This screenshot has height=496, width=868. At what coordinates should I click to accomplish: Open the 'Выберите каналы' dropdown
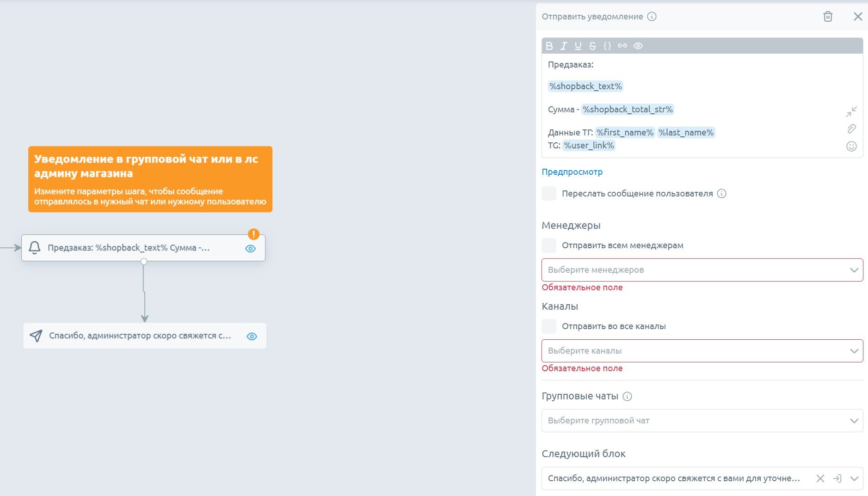702,351
